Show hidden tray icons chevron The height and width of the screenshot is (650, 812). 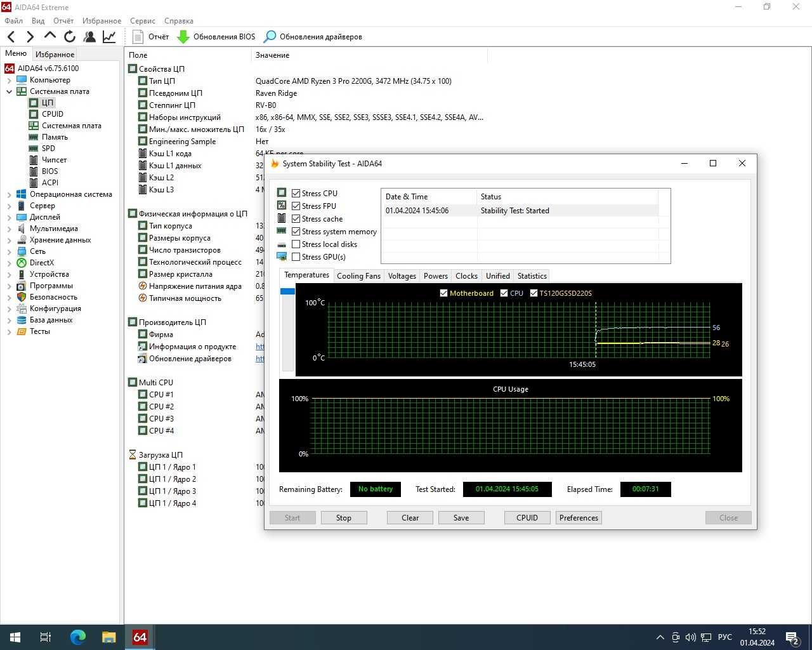pyautogui.click(x=660, y=637)
